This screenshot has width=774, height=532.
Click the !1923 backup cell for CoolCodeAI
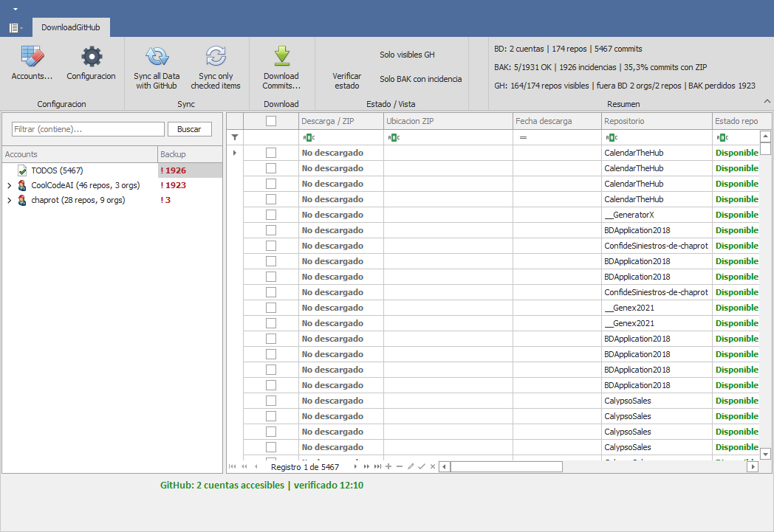coord(190,185)
